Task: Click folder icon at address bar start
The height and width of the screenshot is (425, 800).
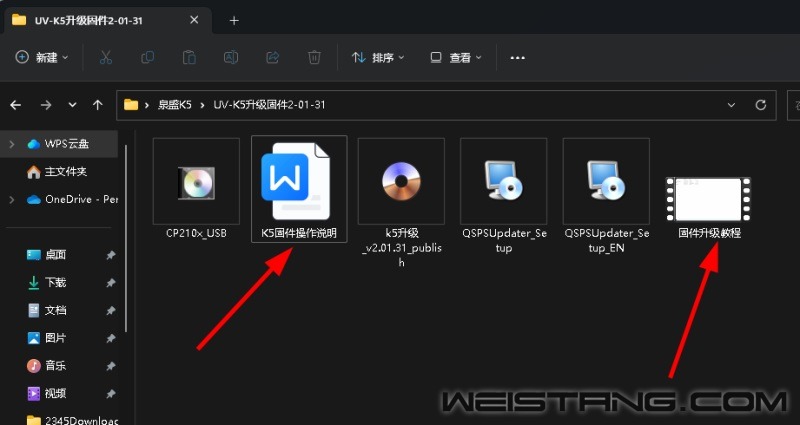Action: pos(131,105)
